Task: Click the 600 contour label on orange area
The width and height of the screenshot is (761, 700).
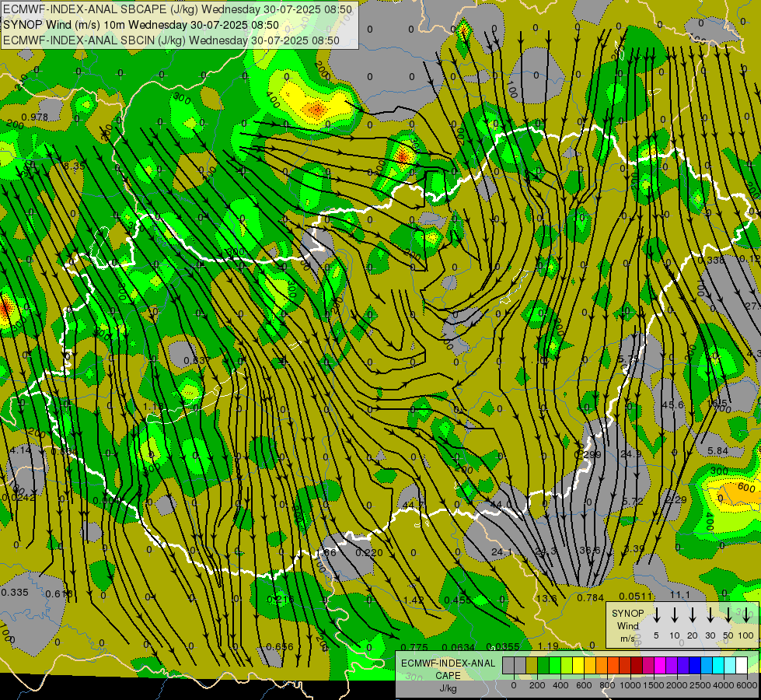Action: tap(746, 487)
